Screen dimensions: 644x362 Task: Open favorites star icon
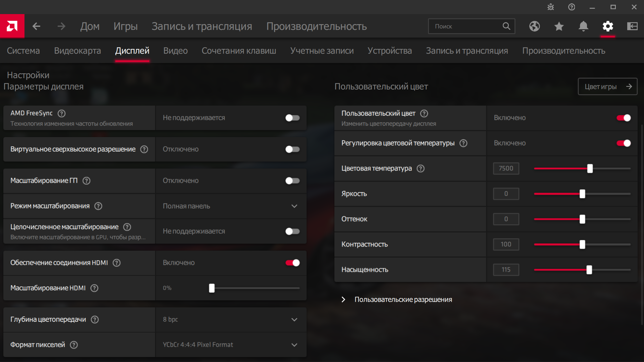click(559, 26)
